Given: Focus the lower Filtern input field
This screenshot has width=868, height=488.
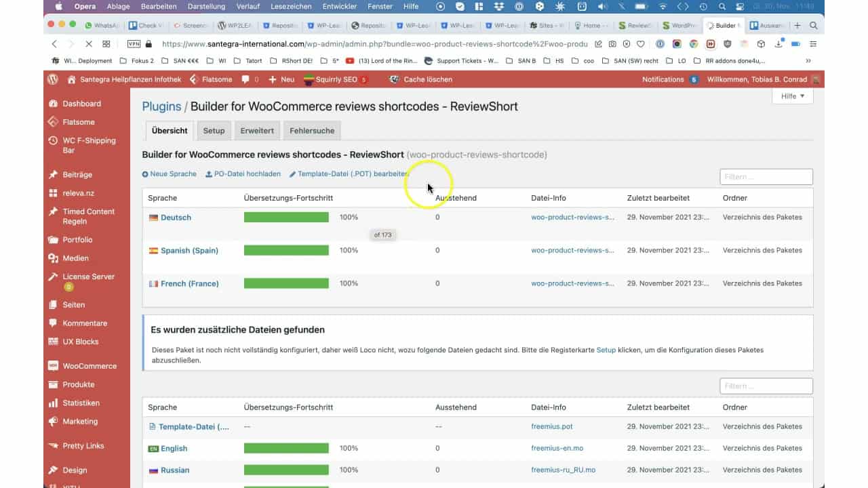Looking at the screenshot, I should 766,386.
